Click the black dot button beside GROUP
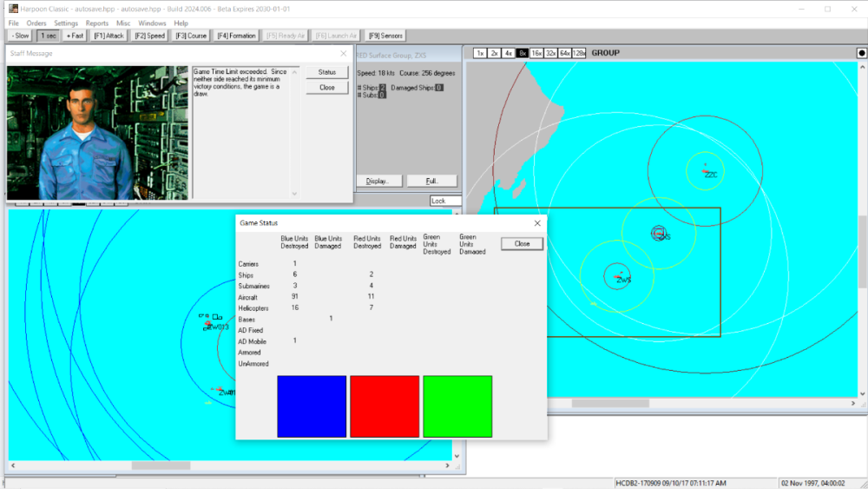Image resolution: width=868 pixels, height=489 pixels. [861, 53]
